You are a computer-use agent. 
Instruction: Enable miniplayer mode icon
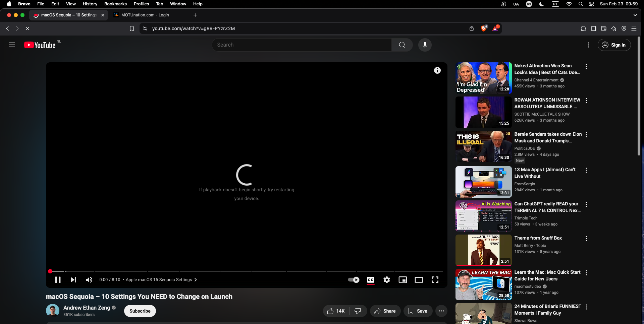click(403, 280)
